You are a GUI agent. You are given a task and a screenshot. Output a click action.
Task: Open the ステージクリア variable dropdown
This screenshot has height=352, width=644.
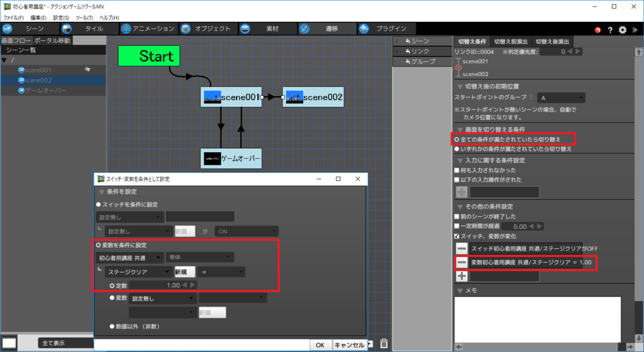pos(138,272)
